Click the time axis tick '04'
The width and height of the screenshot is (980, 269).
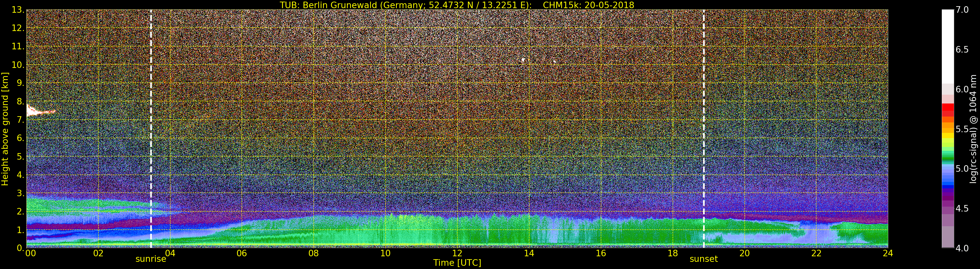point(170,253)
